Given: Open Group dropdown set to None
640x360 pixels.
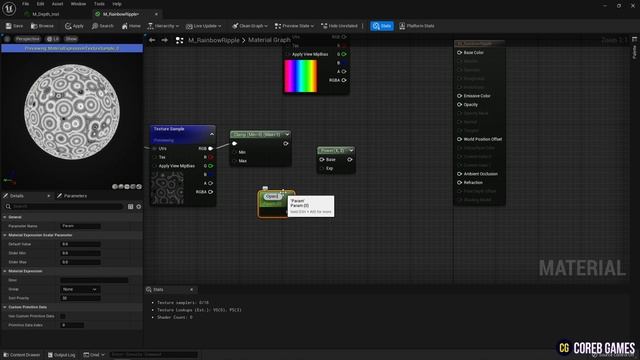Looking at the screenshot, I should 80,289.
